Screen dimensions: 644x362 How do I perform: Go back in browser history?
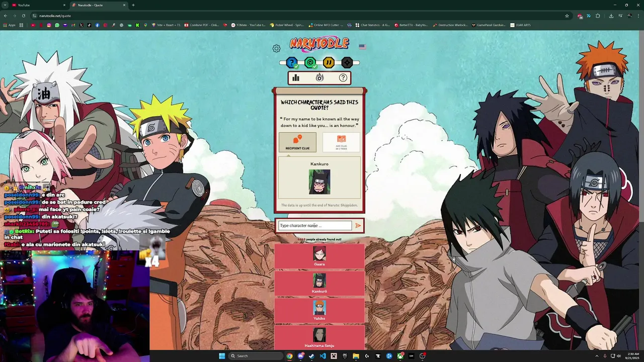pos(6,16)
